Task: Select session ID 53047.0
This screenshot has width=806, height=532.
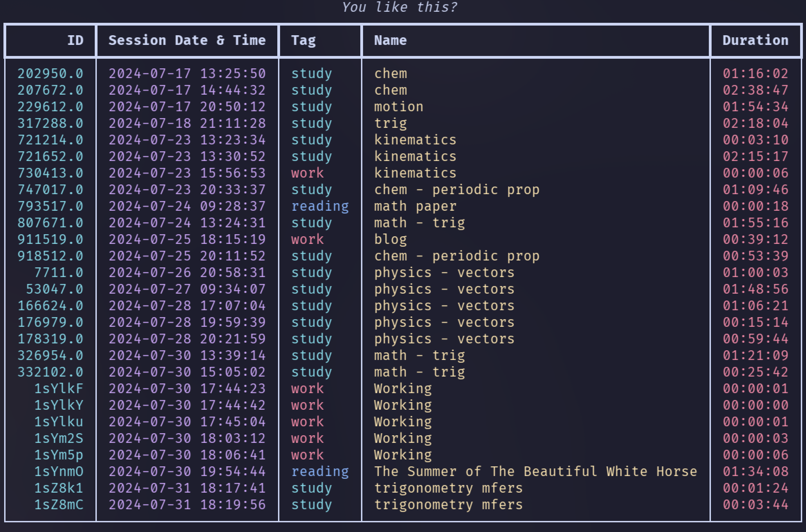Action: pos(55,289)
